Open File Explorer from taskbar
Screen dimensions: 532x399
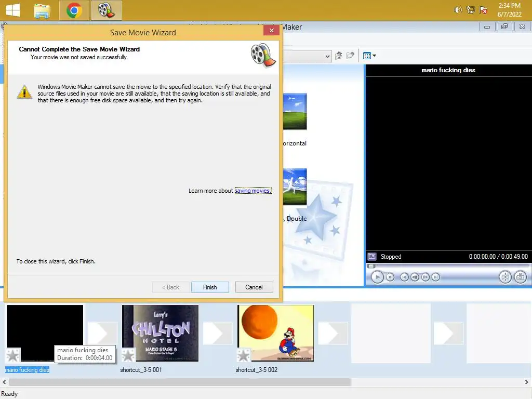42,10
